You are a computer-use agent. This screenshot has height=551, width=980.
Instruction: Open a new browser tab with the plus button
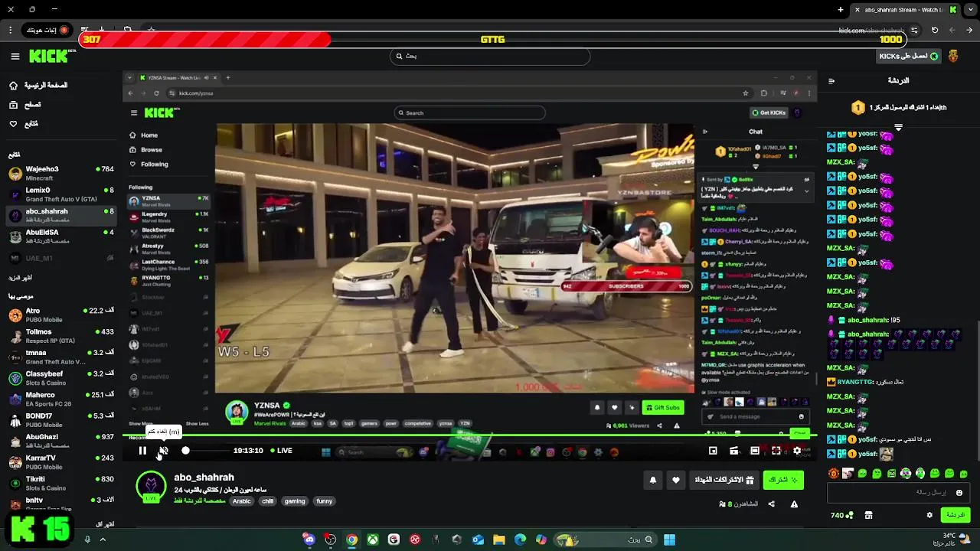(841, 10)
